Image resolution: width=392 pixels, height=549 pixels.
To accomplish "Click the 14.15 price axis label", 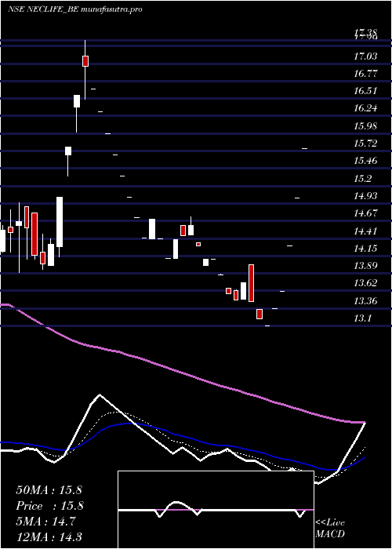I will pos(366,249).
